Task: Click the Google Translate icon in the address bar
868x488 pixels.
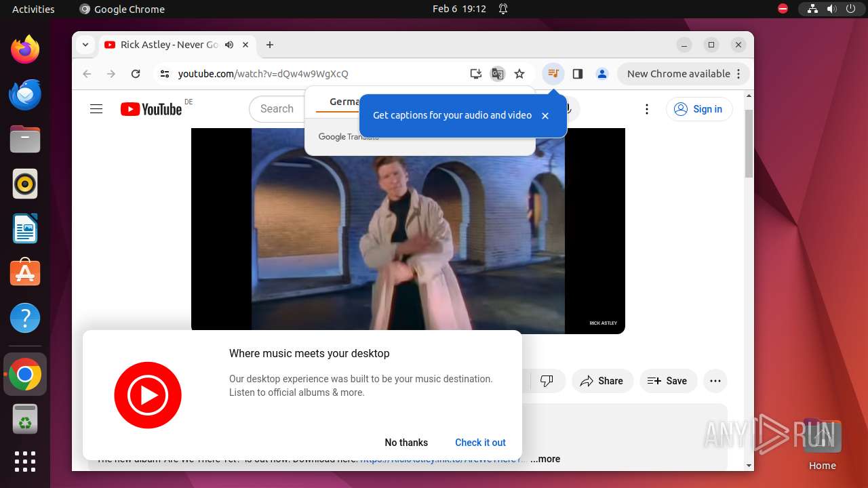Action: click(498, 74)
